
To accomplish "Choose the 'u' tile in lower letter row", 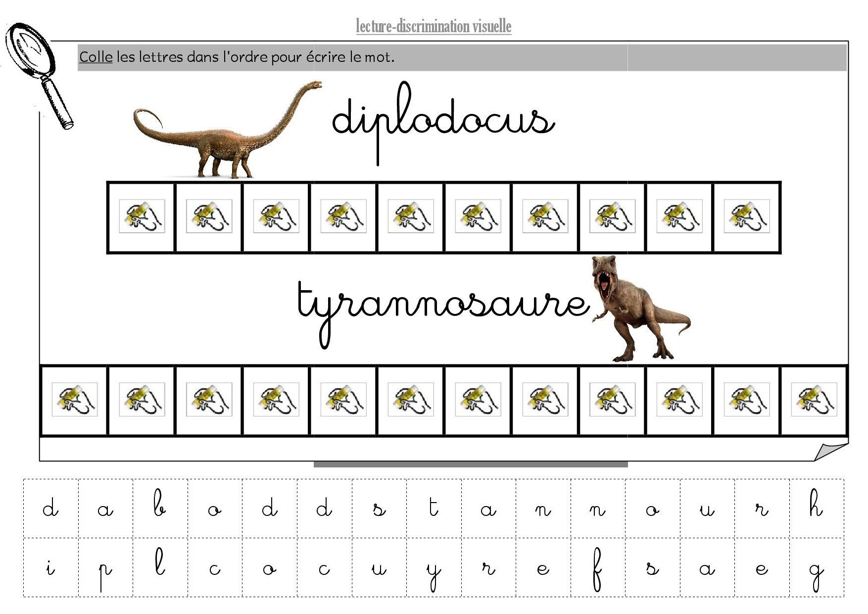I will [x=379, y=567].
